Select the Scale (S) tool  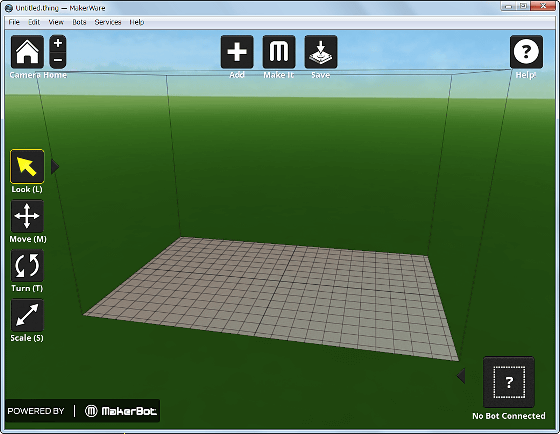click(x=28, y=315)
